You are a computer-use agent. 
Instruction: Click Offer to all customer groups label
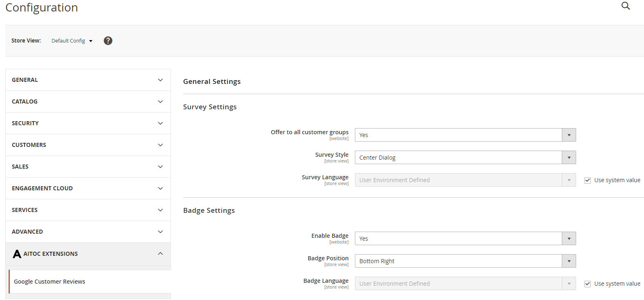[x=310, y=132]
